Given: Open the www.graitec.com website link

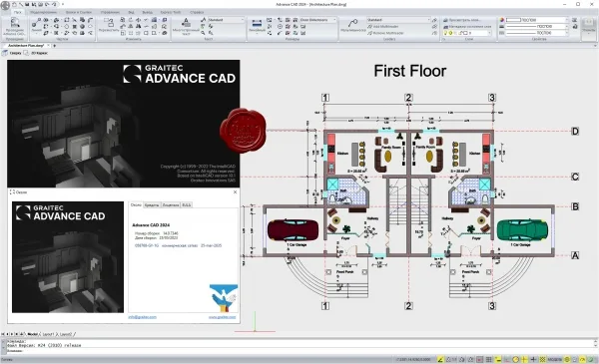Looking at the screenshot, I should [222, 317].
